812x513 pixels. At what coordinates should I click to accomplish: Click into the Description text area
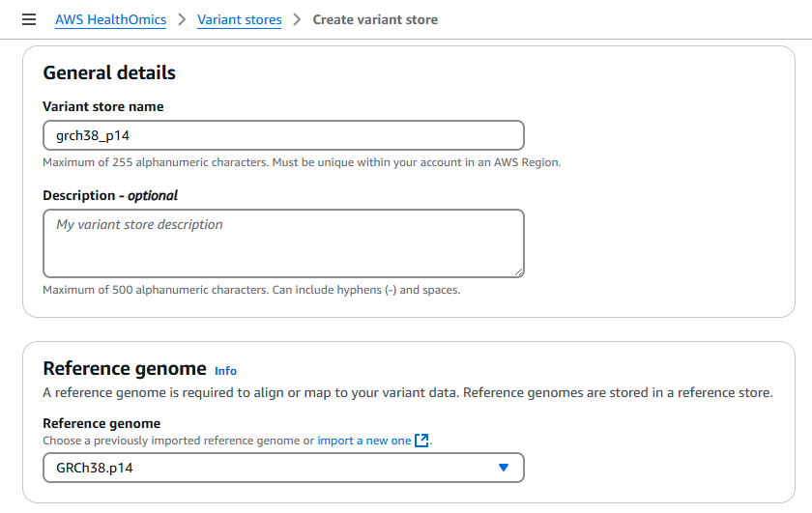tap(283, 243)
